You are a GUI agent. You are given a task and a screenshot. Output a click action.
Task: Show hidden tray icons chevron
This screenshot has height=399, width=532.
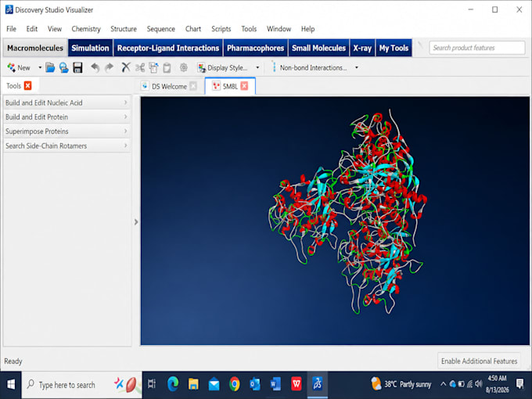(x=443, y=384)
